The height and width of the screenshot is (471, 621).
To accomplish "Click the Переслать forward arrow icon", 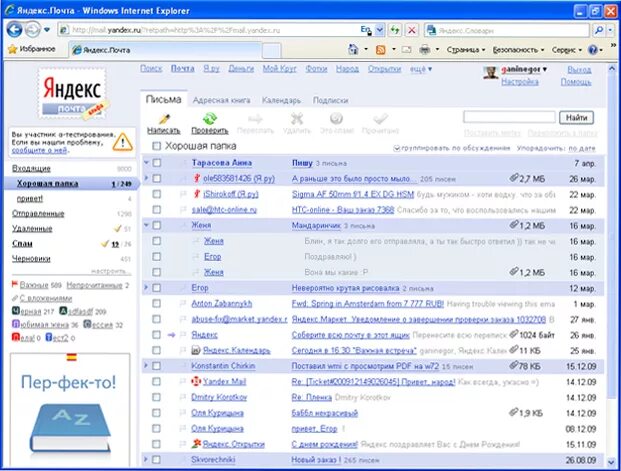I will click(x=255, y=118).
